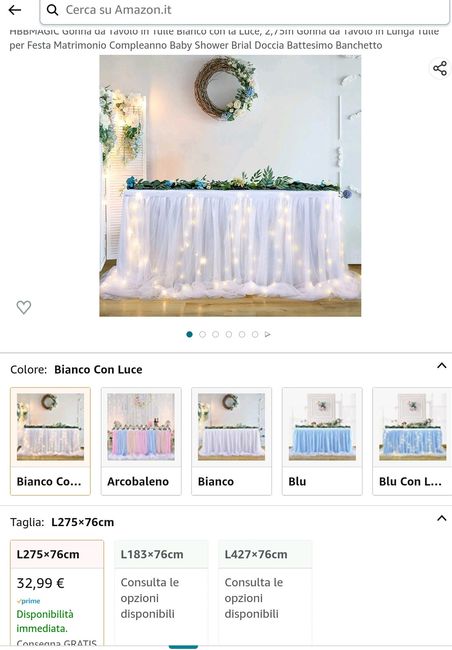Select the Prime logo badge
Image resolution: width=452 pixels, height=650 pixels.
[x=29, y=601]
